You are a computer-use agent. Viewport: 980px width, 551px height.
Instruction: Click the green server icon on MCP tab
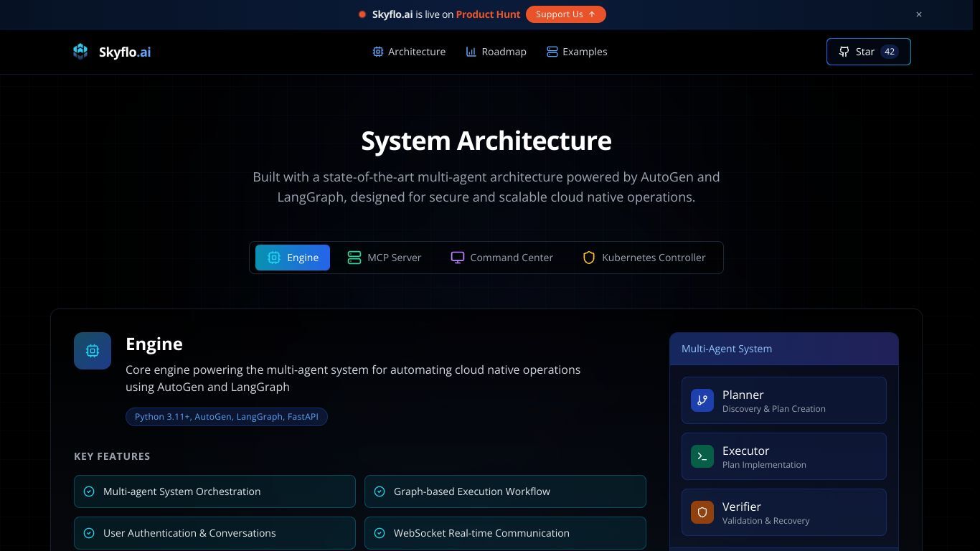coord(354,258)
